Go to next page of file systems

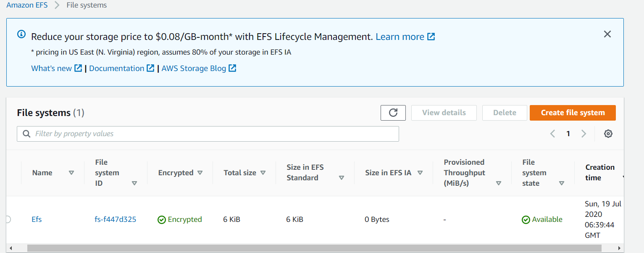(584, 134)
